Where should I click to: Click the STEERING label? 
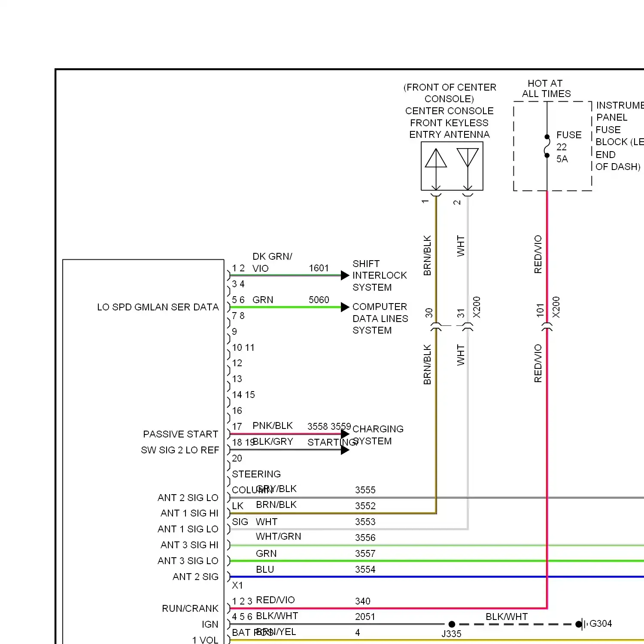256,474
